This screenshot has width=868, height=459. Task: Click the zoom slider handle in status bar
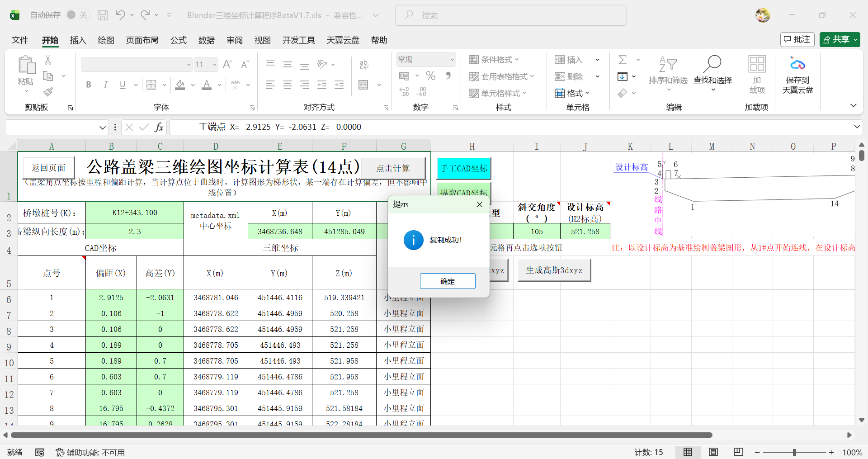(794, 452)
